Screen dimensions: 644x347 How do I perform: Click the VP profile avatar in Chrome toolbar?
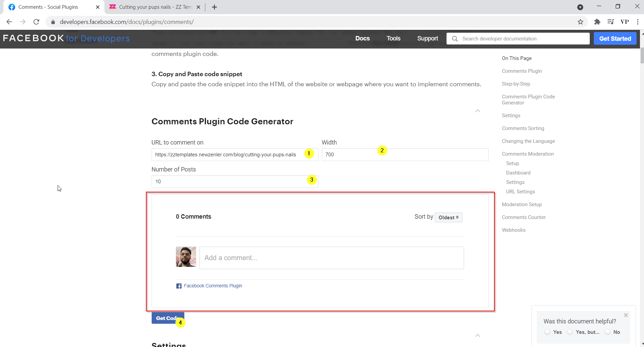[625, 22]
